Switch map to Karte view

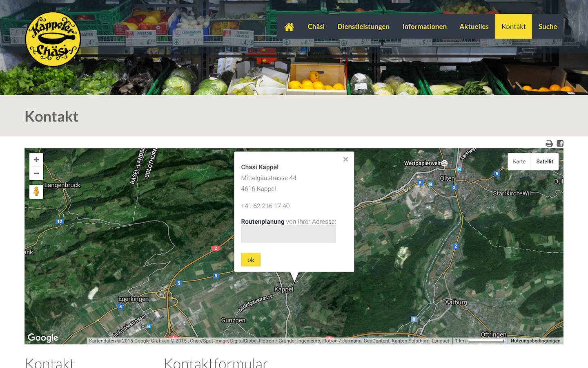519,162
